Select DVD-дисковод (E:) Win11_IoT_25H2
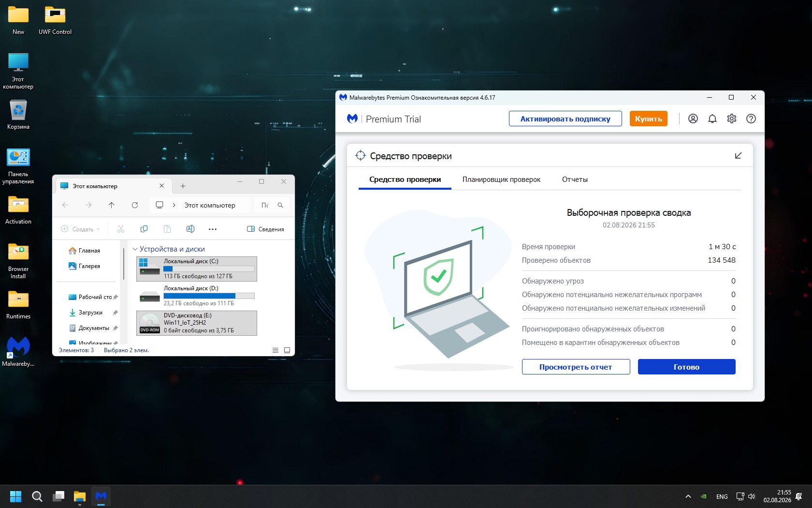 coord(197,323)
